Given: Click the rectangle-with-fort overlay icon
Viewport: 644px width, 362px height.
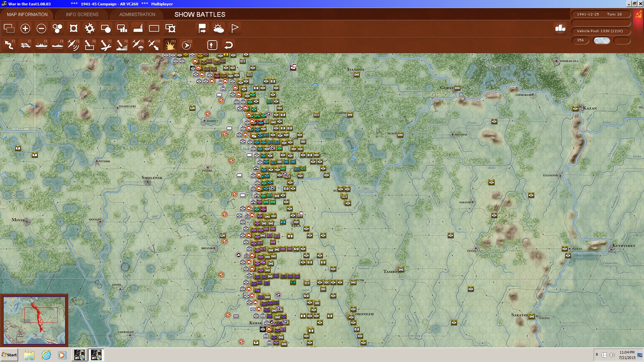Looking at the screenshot, I should tap(170, 28).
